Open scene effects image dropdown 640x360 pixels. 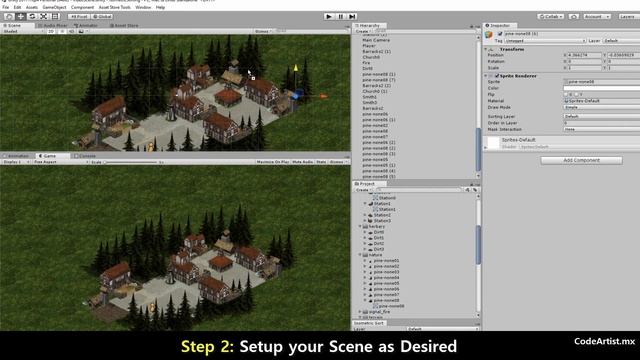82,31
